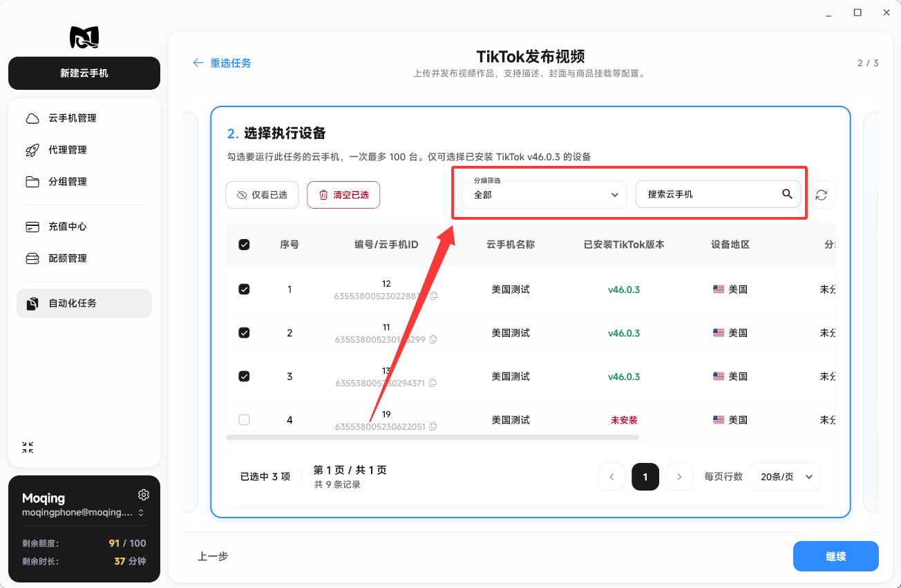Open account settings gear icon
The height and width of the screenshot is (588, 901).
click(x=144, y=495)
